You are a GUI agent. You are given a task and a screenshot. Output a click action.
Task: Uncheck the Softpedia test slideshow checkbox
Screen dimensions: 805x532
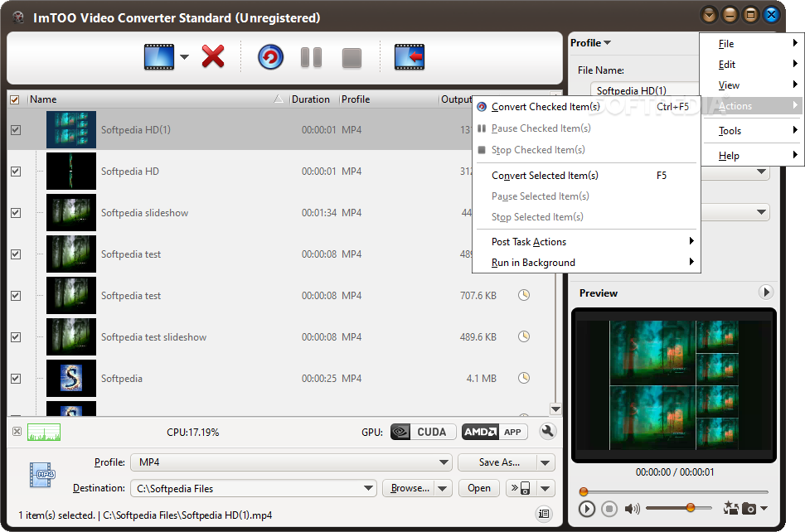tap(16, 337)
